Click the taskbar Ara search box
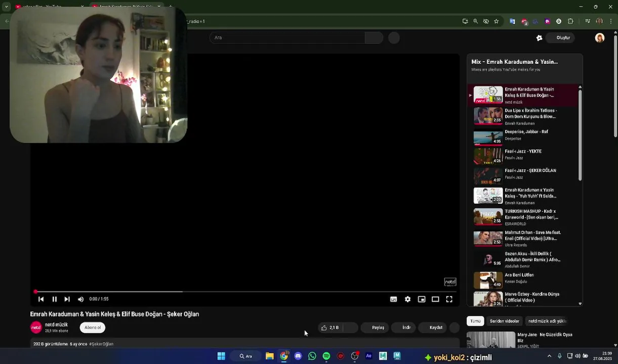 (x=246, y=356)
